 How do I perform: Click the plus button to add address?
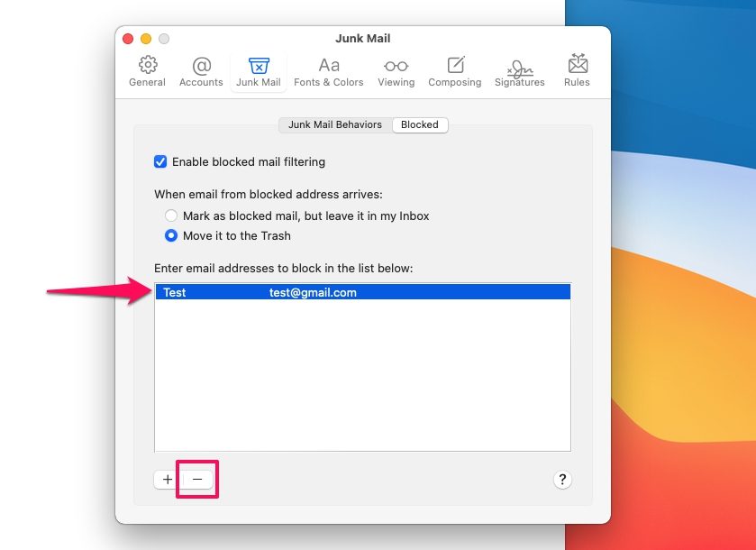click(168, 480)
